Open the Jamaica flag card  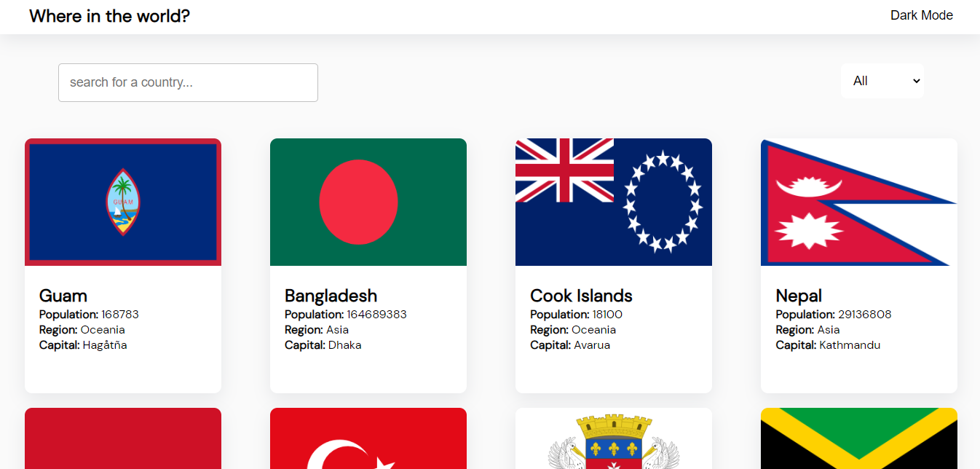859,438
